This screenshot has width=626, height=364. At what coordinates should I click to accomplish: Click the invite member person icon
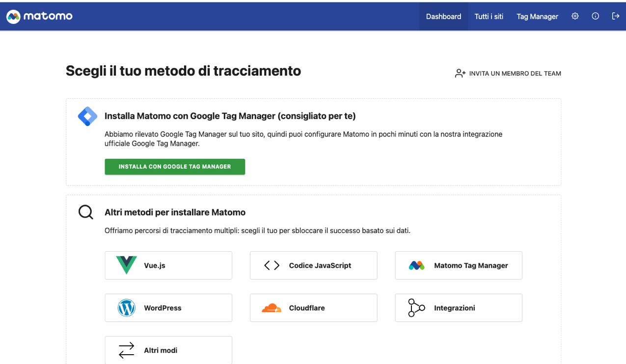(460, 73)
